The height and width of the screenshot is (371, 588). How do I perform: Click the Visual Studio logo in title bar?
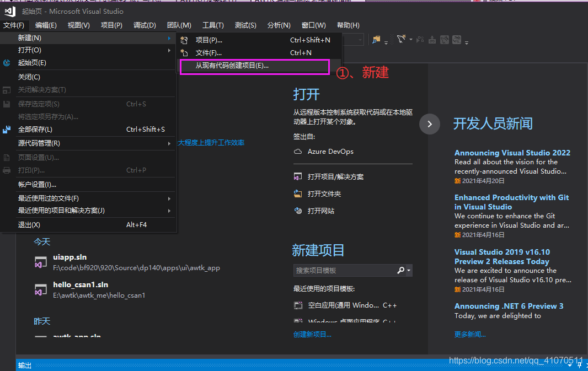10,11
